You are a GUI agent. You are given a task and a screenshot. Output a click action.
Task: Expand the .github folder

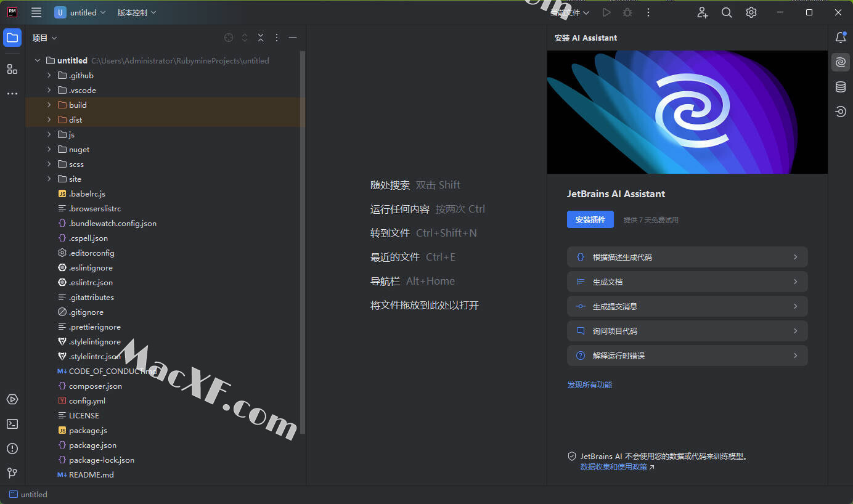[49, 75]
